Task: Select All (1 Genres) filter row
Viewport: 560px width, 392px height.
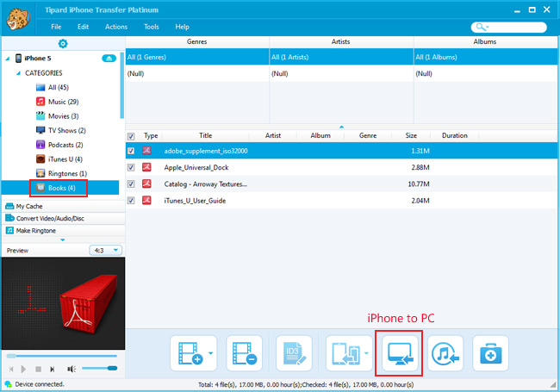Action: (197, 57)
